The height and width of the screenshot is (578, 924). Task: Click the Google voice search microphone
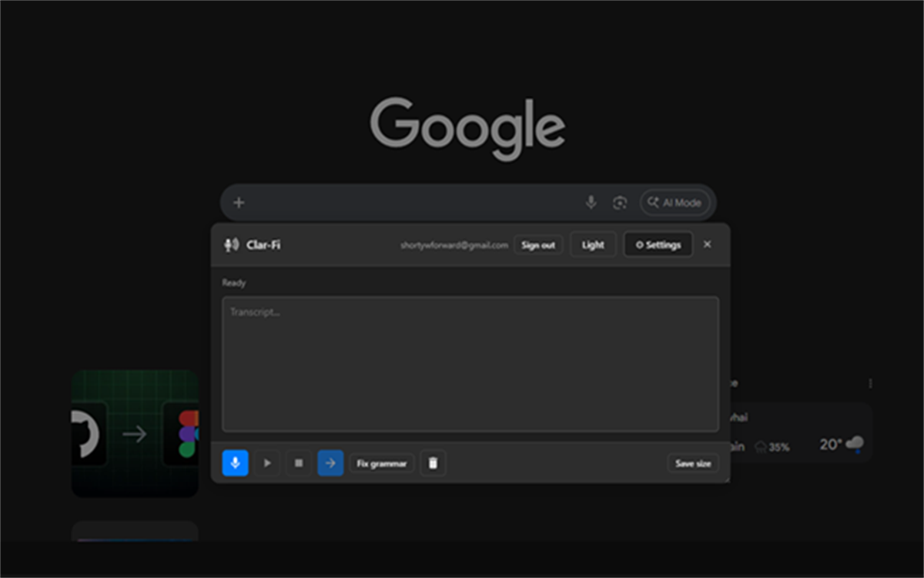591,203
